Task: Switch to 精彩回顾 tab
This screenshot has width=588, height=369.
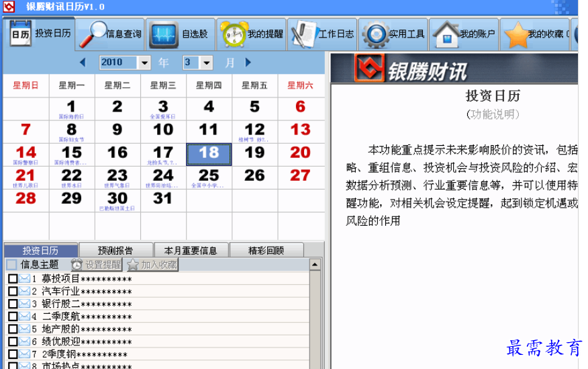Action: click(266, 251)
